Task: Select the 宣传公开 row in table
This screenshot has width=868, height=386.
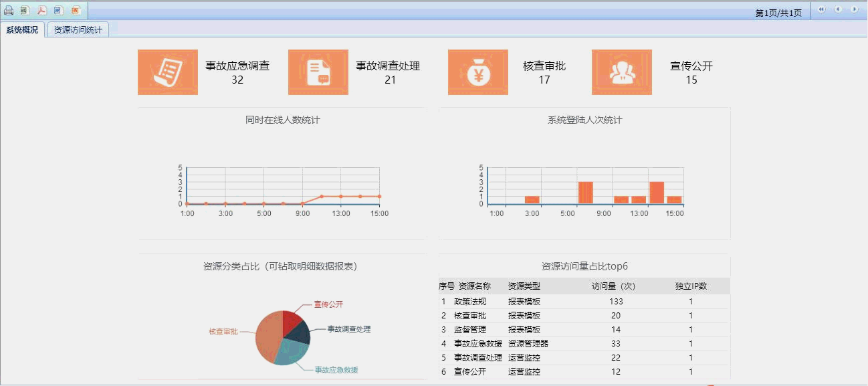Action: (584, 372)
